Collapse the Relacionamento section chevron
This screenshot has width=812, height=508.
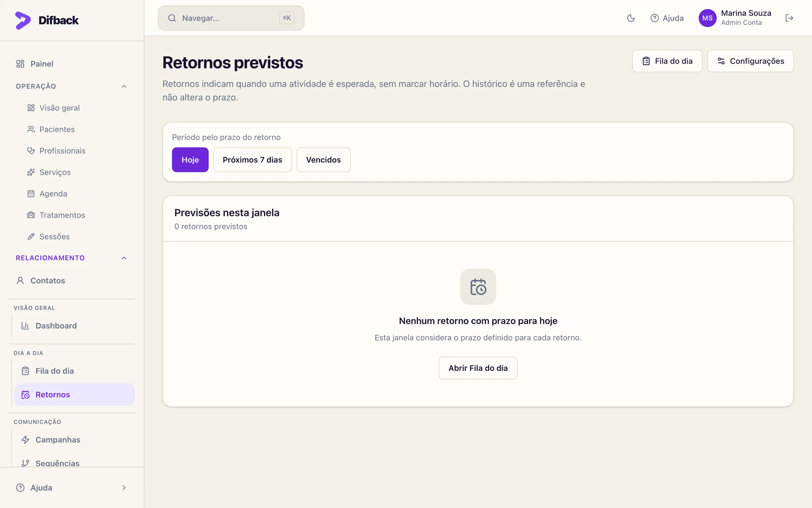coord(124,258)
